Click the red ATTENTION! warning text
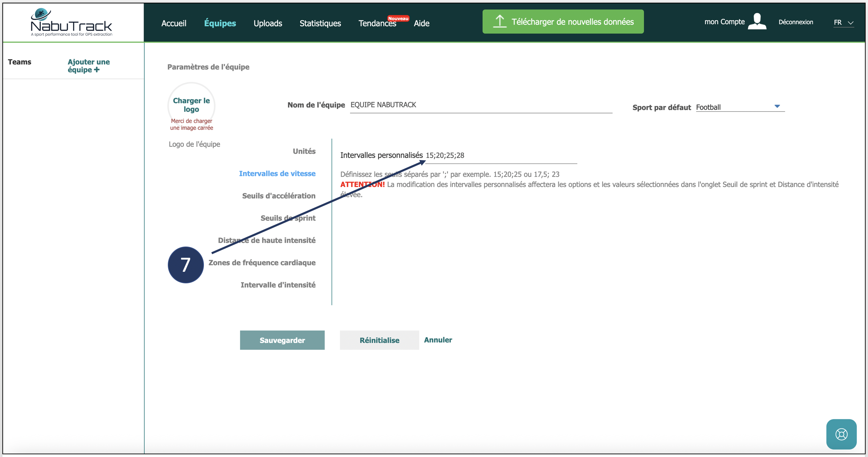The image size is (868, 457). click(x=363, y=185)
